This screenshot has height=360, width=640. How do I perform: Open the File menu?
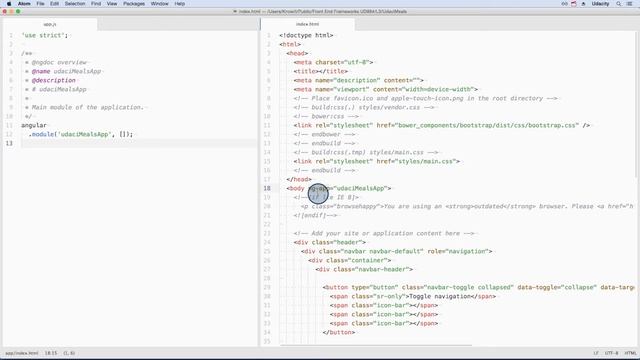[x=40, y=4]
